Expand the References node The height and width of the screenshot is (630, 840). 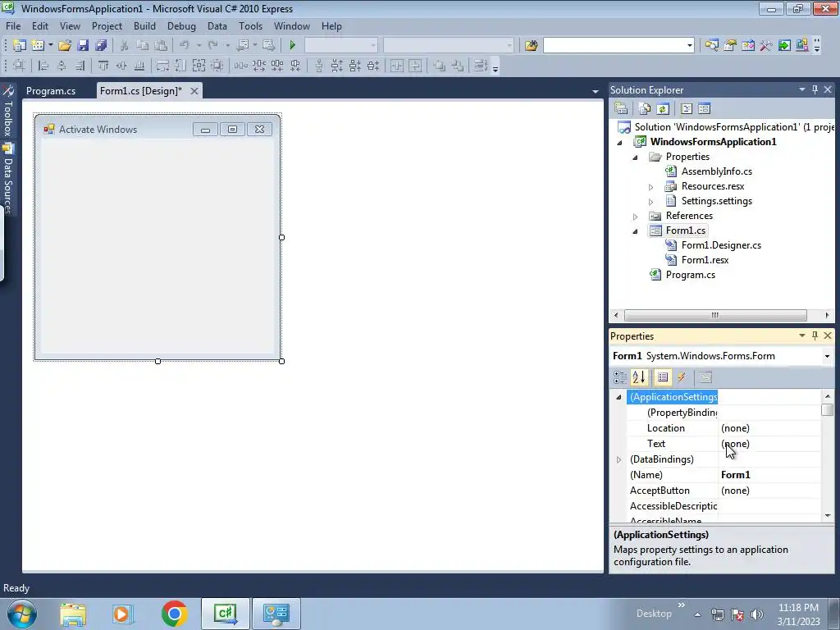point(636,217)
